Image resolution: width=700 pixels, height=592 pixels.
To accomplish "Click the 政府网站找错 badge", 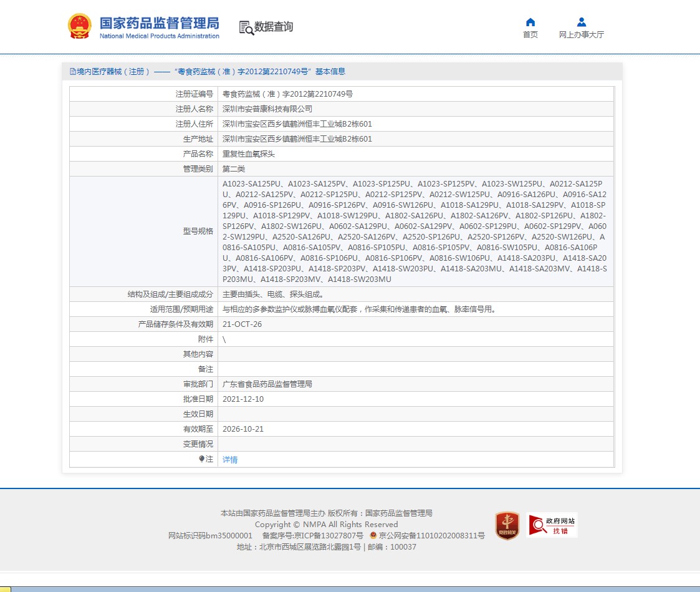I will click(552, 525).
